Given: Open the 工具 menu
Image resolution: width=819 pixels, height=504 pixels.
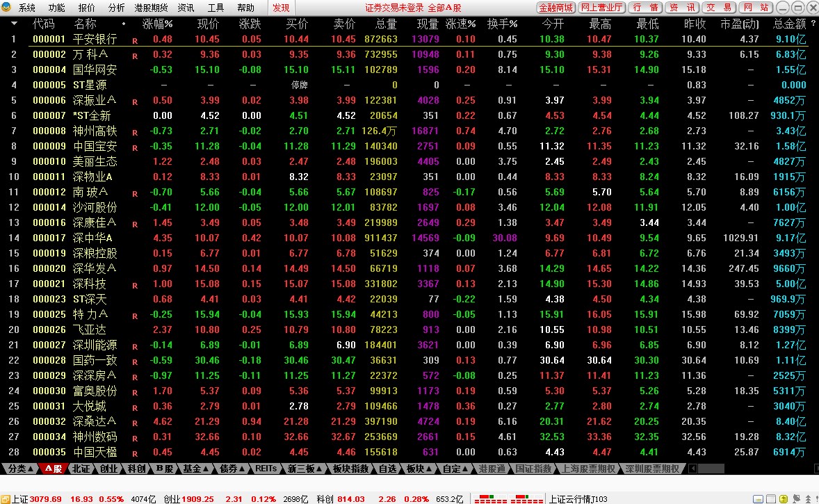Looking at the screenshot, I should tap(216, 8).
